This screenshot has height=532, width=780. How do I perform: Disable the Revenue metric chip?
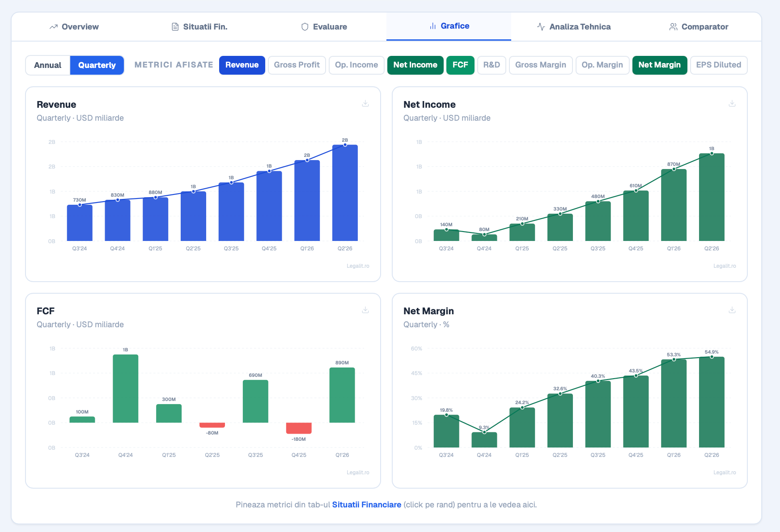point(242,65)
